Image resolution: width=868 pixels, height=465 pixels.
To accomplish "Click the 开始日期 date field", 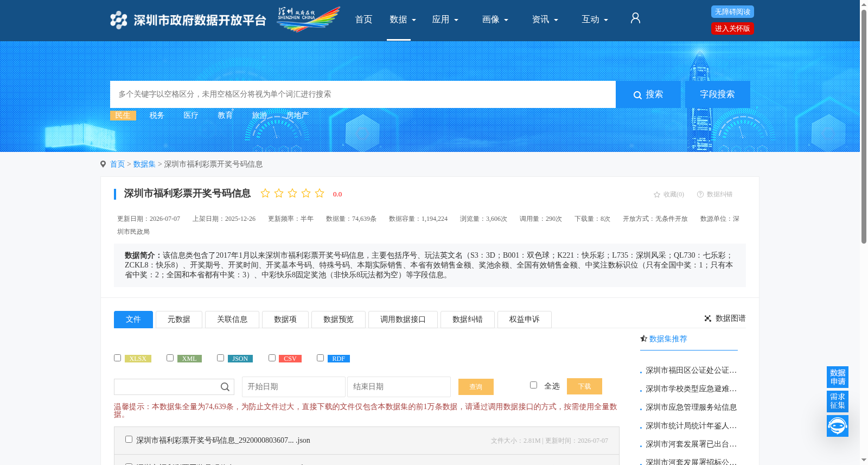I will (x=293, y=387).
